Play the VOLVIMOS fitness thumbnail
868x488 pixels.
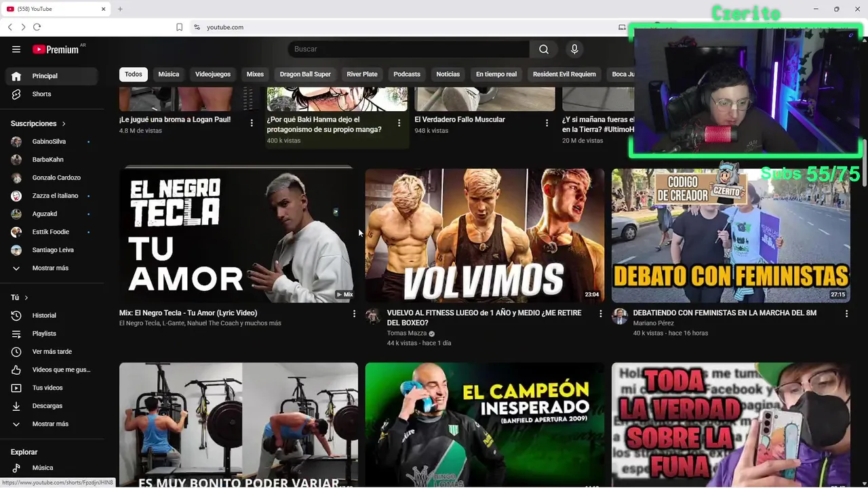point(485,235)
